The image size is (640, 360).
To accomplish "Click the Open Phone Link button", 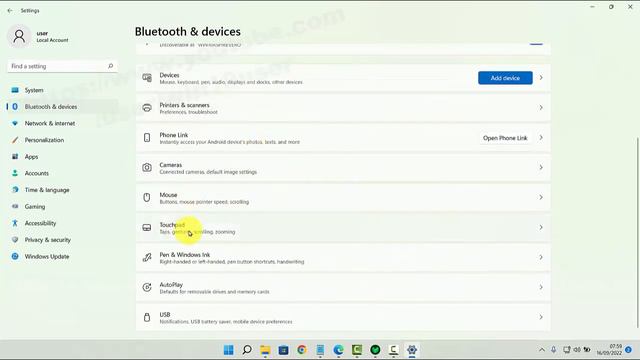I will point(505,138).
